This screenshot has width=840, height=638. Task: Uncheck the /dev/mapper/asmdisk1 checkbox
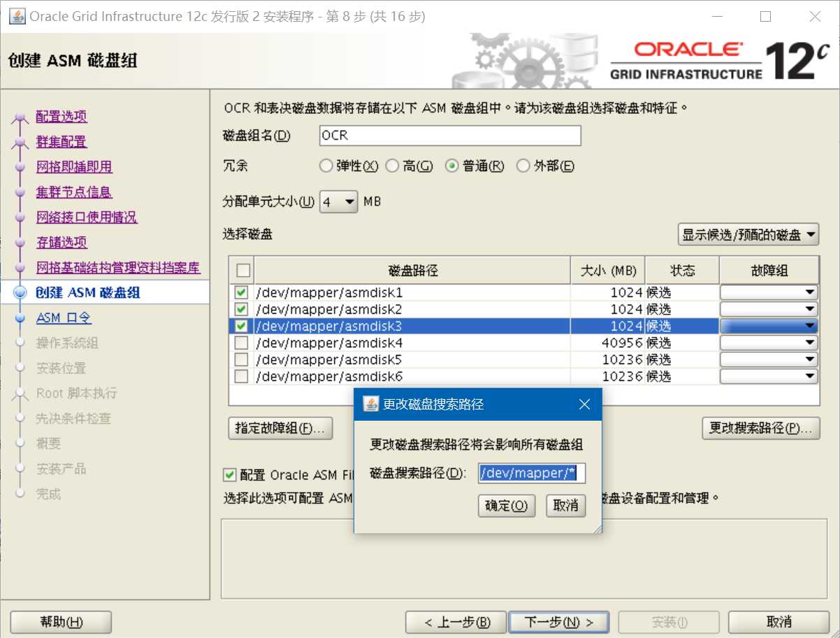click(x=242, y=292)
